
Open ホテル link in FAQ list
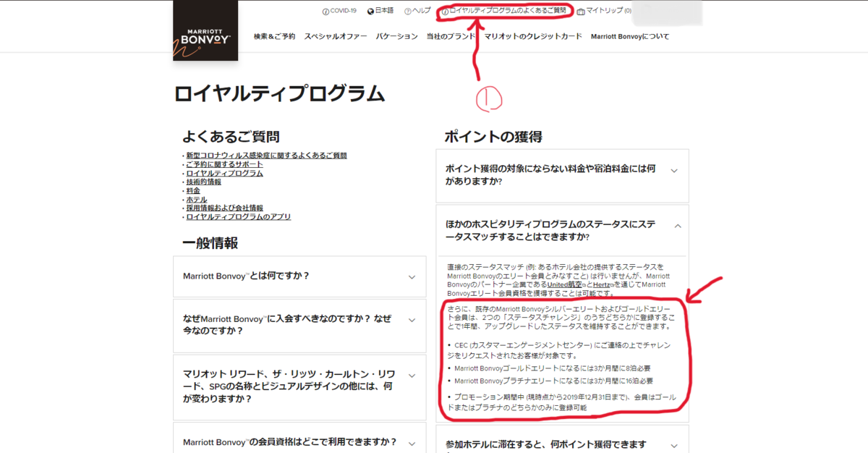[x=197, y=199]
